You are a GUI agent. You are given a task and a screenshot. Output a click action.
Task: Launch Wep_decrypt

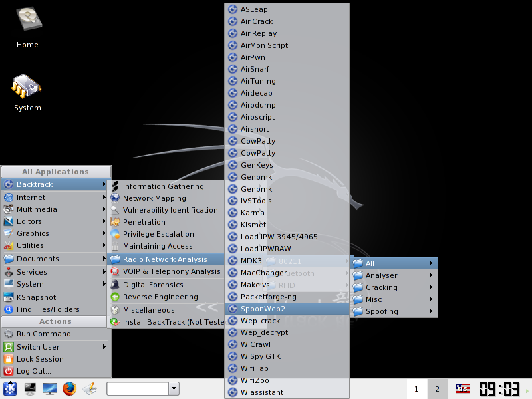tap(287, 332)
